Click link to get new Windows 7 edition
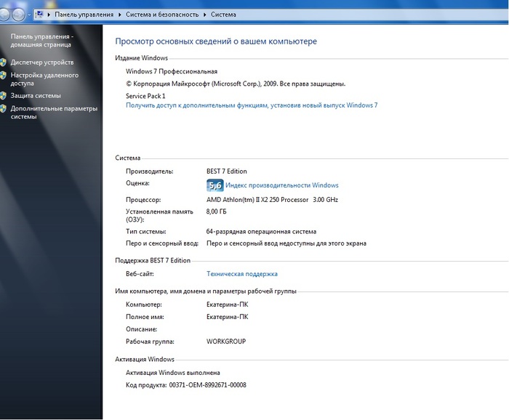The image size is (509, 420). point(252,105)
